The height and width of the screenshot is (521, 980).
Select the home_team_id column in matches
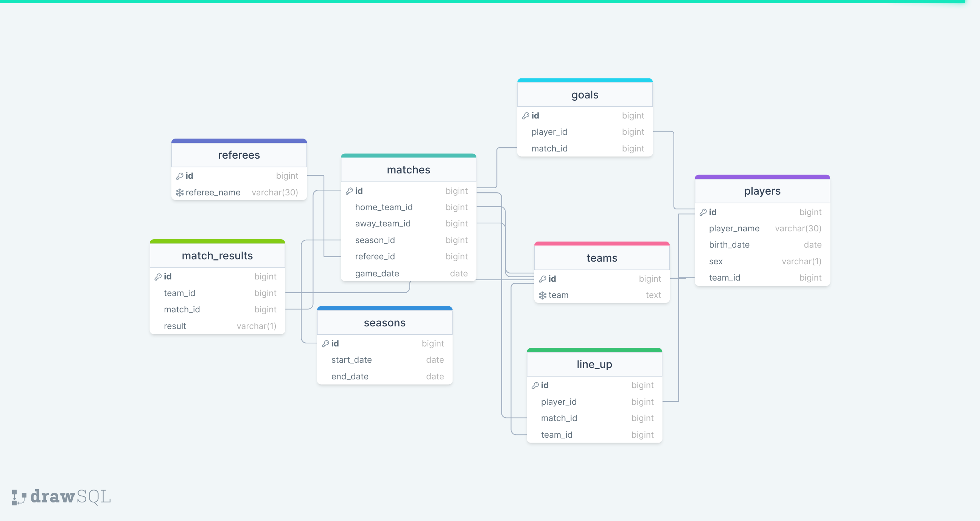click(x=383, y=207)
